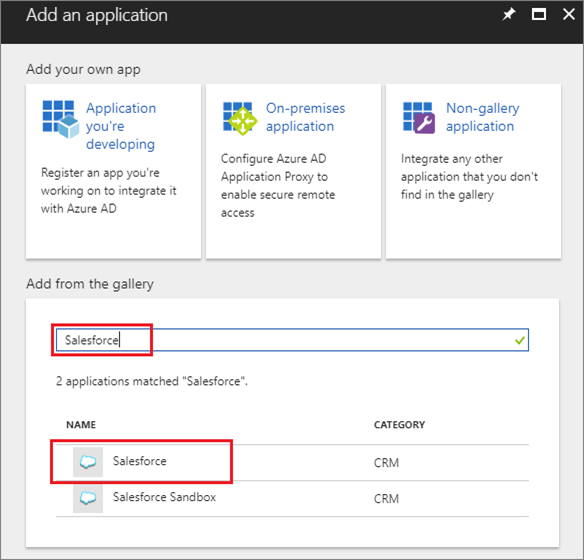Pin the Add an application blade
Image resolution: width=584 pixels, height=560 pixels.
(509, 15)
